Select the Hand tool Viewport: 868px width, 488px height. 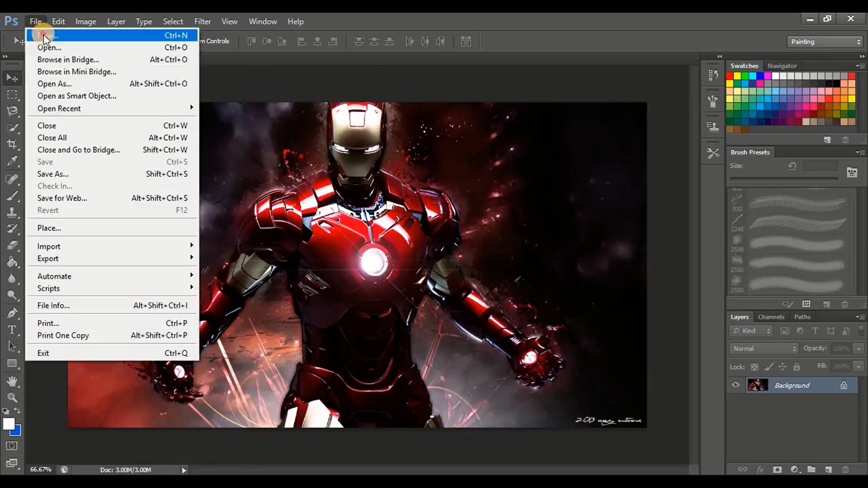point(13,381)
